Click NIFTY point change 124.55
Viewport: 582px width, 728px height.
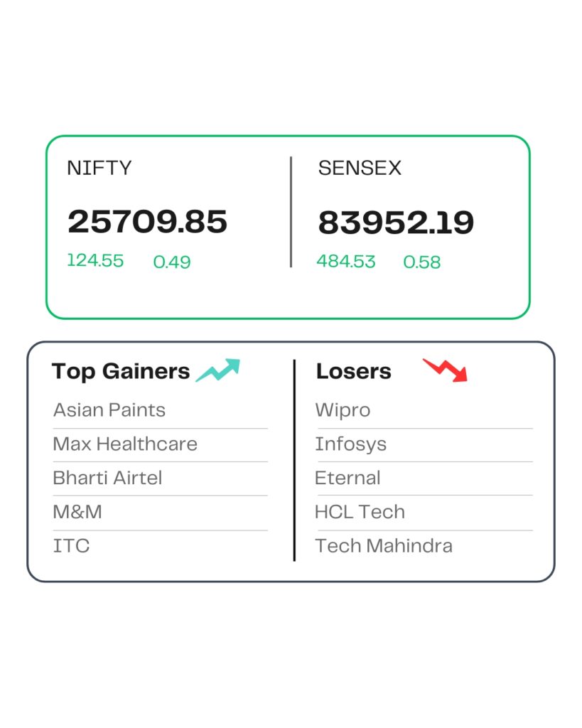(x=95, y=261)
